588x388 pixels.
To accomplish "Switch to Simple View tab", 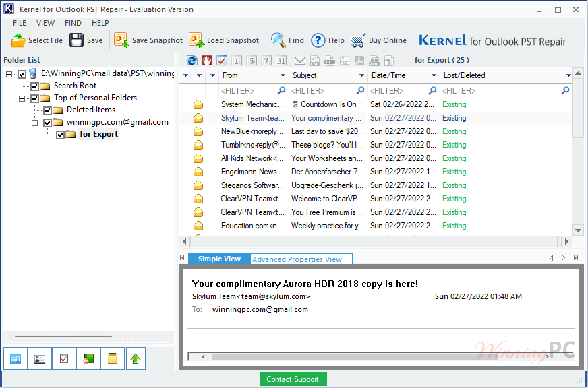I will coord(219,259).
